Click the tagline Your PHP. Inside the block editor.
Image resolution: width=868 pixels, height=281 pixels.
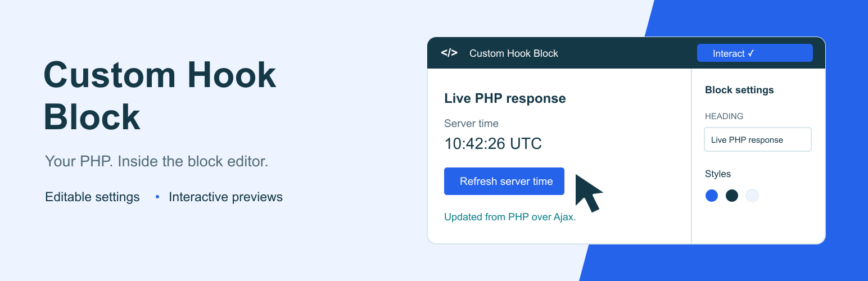[x=156, y=162]
